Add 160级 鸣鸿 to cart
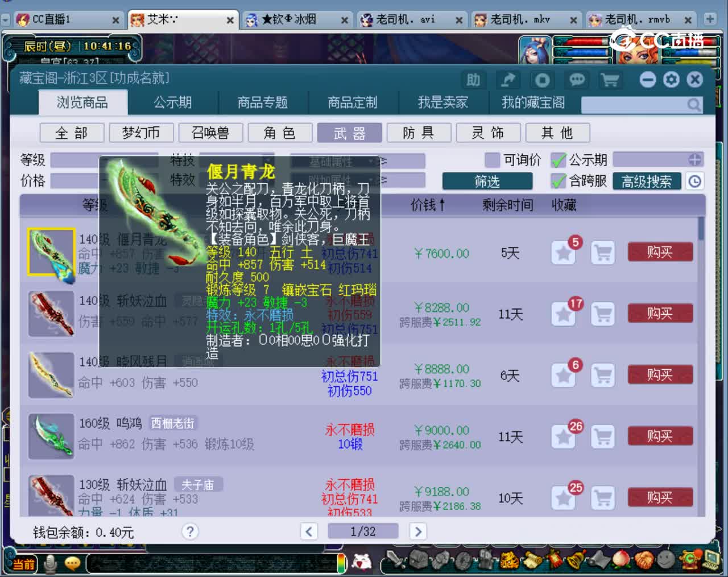This screenshot has width=728, height=577. click(x=603, y=436)
